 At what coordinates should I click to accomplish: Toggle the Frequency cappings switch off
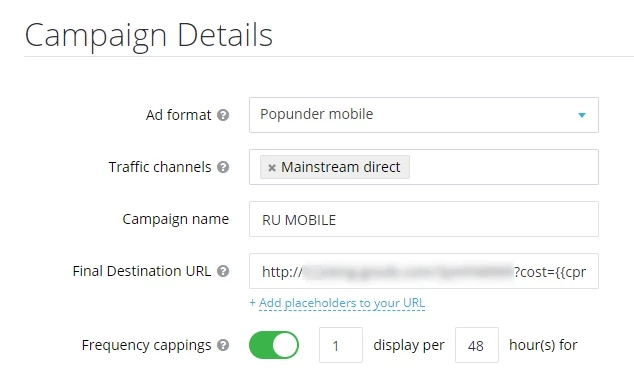click(274, 345)
